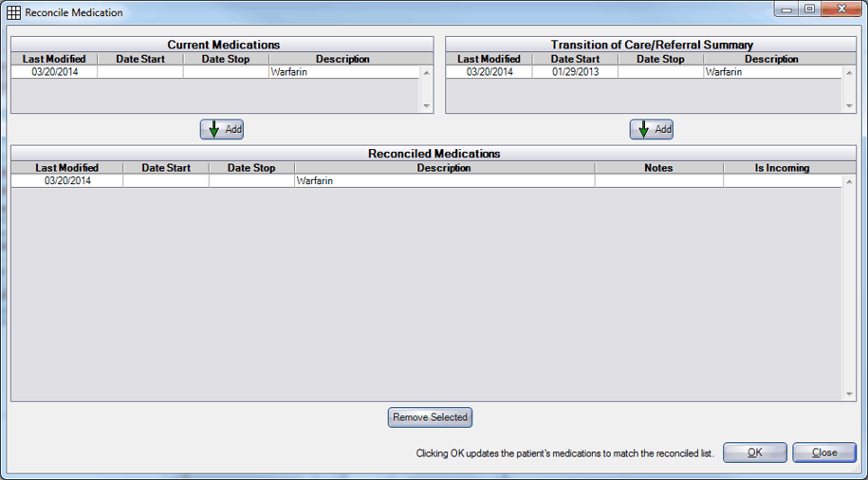Viewport: 868px width, 480px height.
Task: Click the Notes column header
Action: pos(658,168)
